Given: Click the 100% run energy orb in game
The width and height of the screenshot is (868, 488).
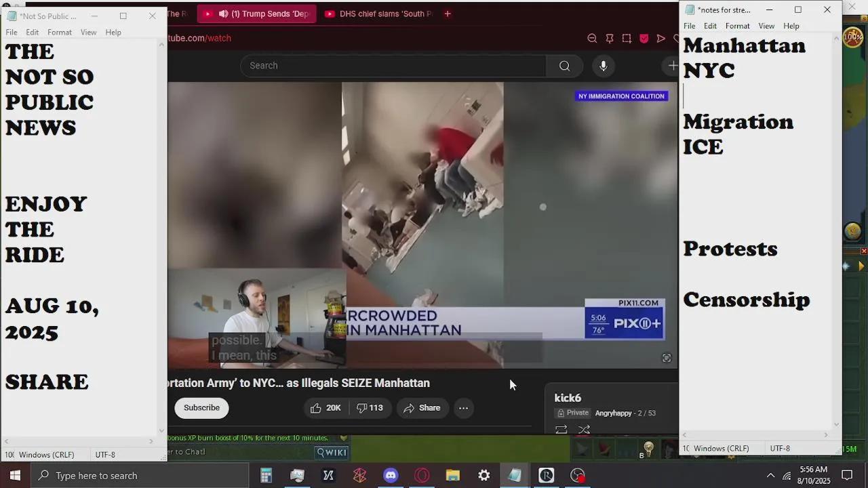Looking at the screenshot, I should click(x=852, y=37).
